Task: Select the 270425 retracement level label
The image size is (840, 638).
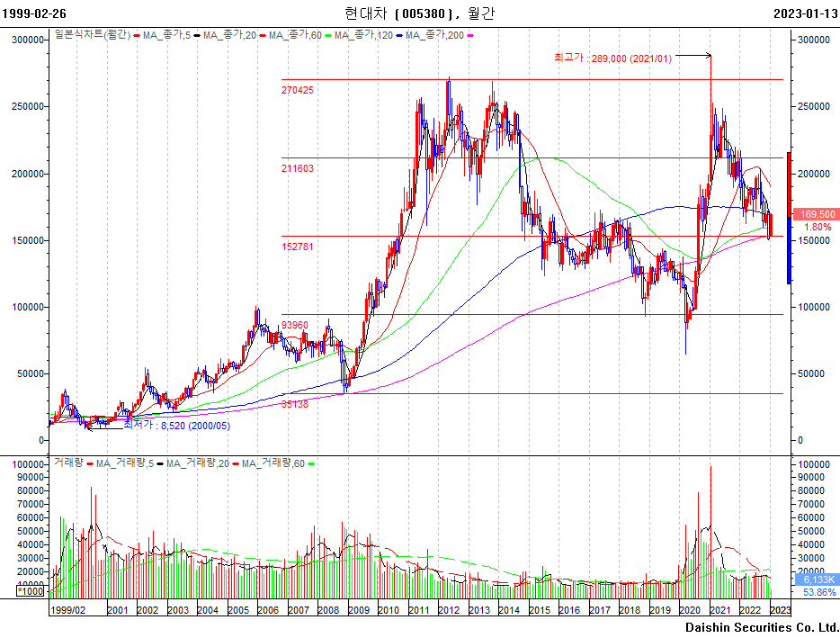Action: [x=298, y=90]
